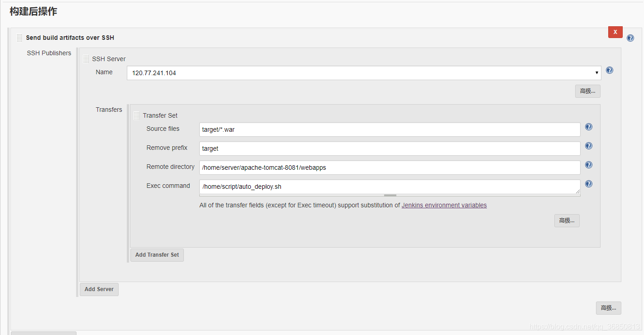The width and height of the screenshot is (644, 335).
Task: Delete the Send build artifacts step
Action: pyautogui.click(x=615, y=32)
